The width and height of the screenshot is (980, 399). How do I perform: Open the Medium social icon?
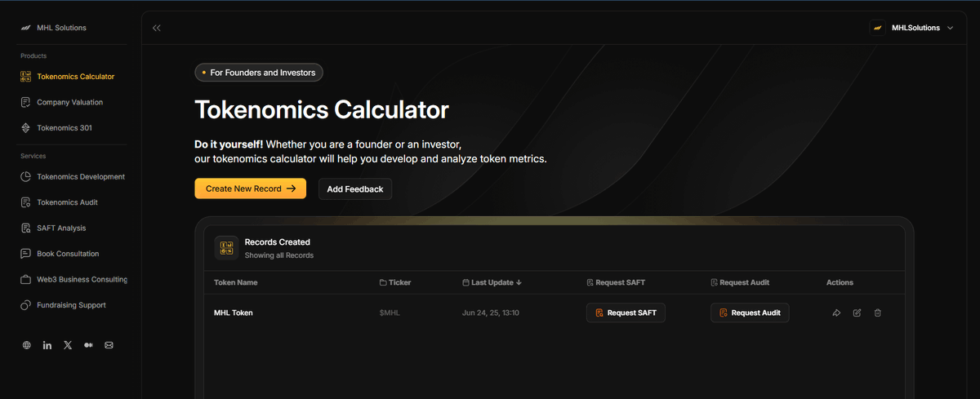click(x=88, y=345)
